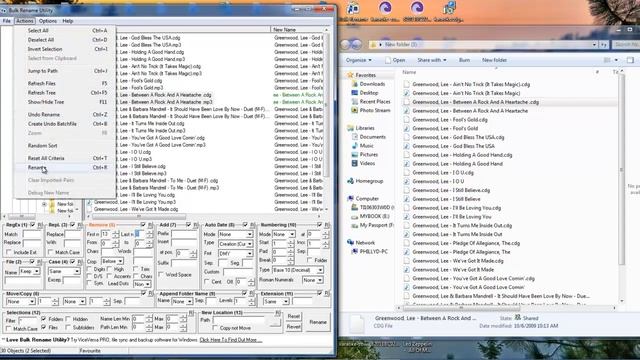Click Explorer back navigation arrow
The height and width of the screenshot is (360, 640).
[346, 44]
